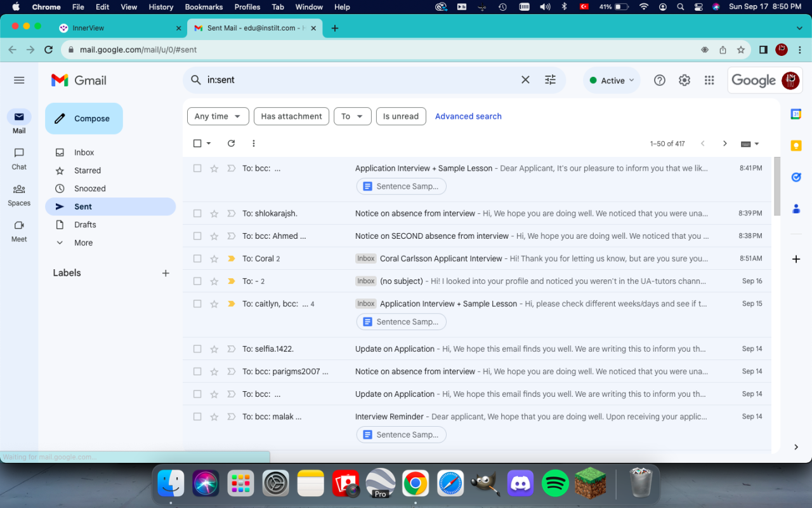The height and width of the screenshot is (508, 812).
Task: Open the Google account avatar menu
Action: point(790,80)
